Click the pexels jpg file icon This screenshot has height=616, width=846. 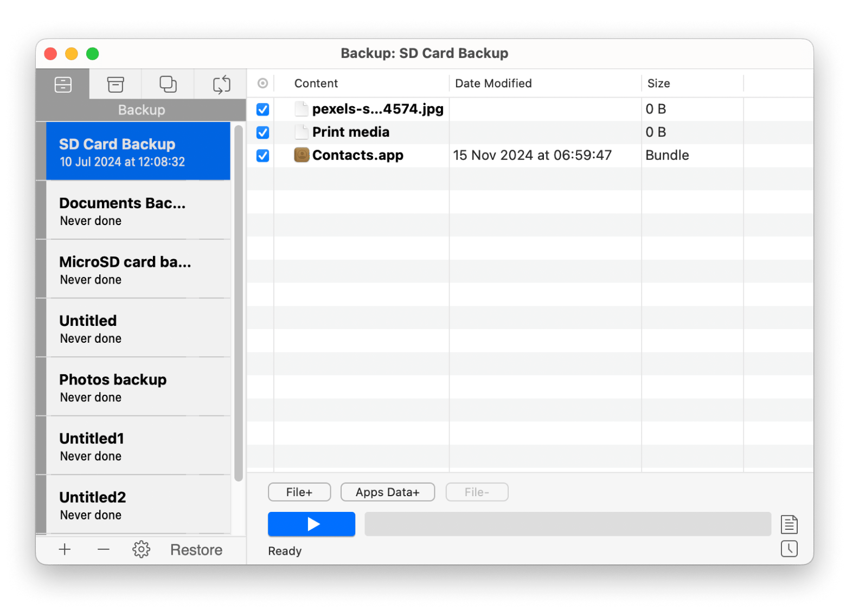(302, 109)
